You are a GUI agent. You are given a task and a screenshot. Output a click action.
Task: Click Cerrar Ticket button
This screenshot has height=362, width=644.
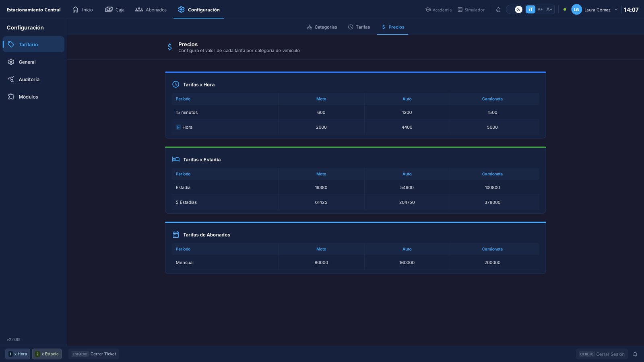point(94,354)
